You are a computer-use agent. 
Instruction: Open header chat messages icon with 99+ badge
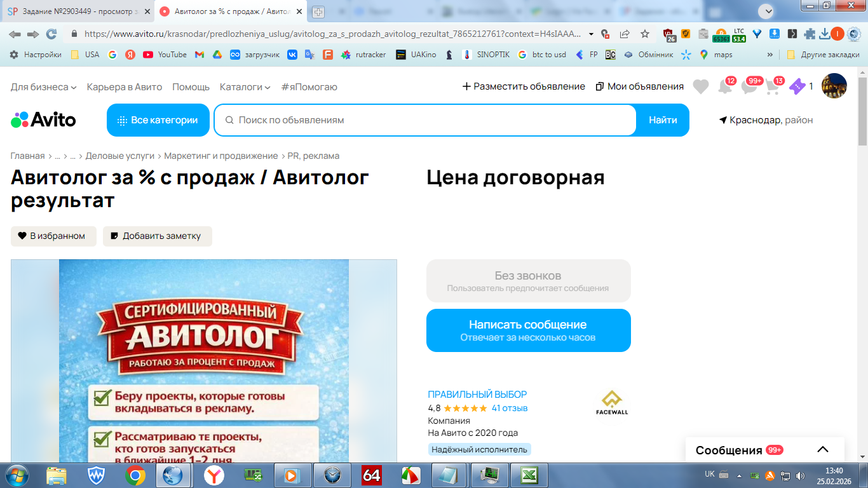(750, 86)
